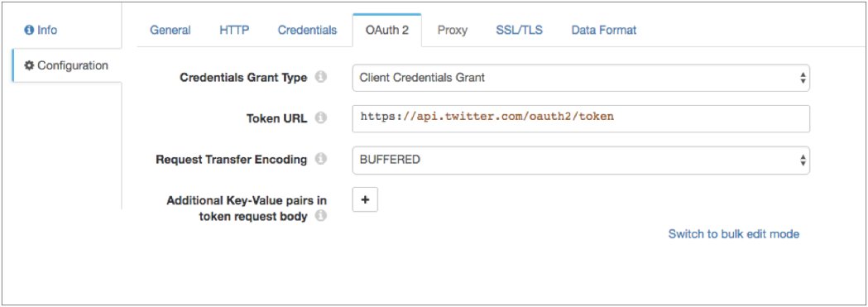Click info icon beside token request body
Viewport: 868px width, 307px height.
(x=321, y=217)
